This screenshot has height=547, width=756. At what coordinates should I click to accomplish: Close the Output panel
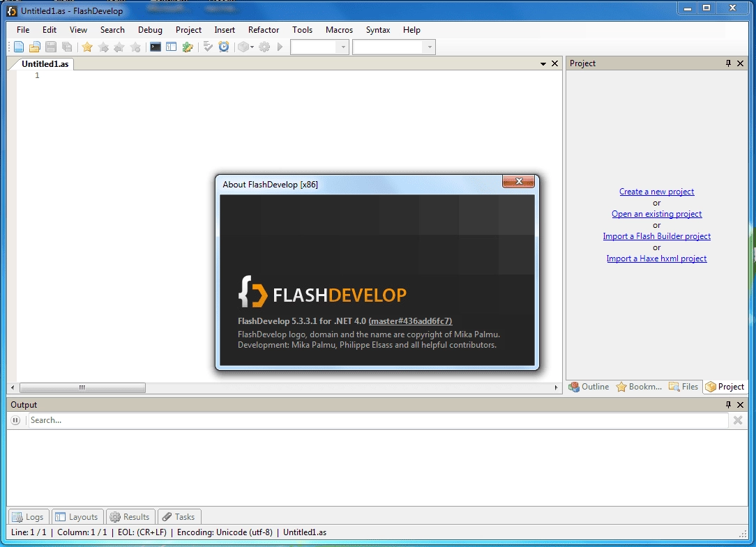point(740,404)
